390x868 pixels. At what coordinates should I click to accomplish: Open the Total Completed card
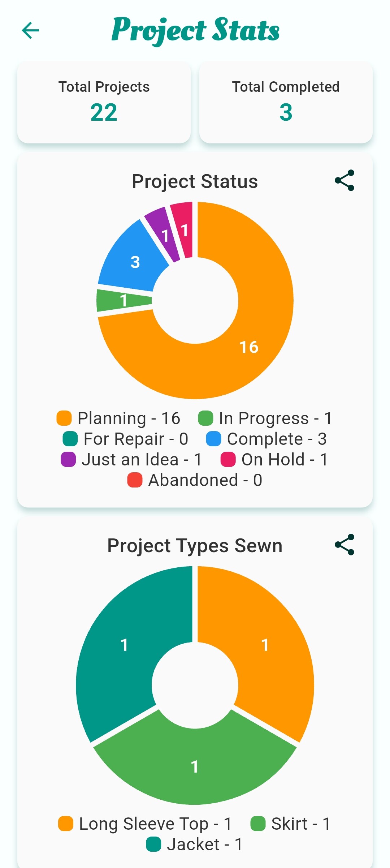click(x=286, y=102)
